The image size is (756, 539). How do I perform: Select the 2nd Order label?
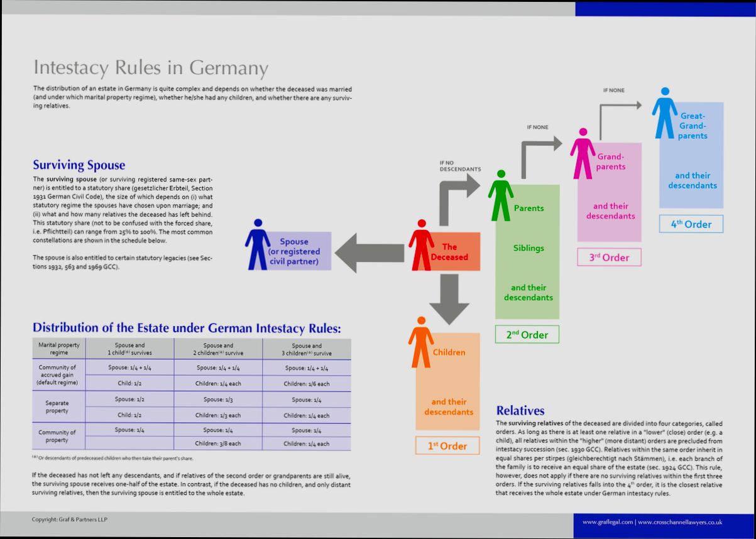tap(527, 334)
